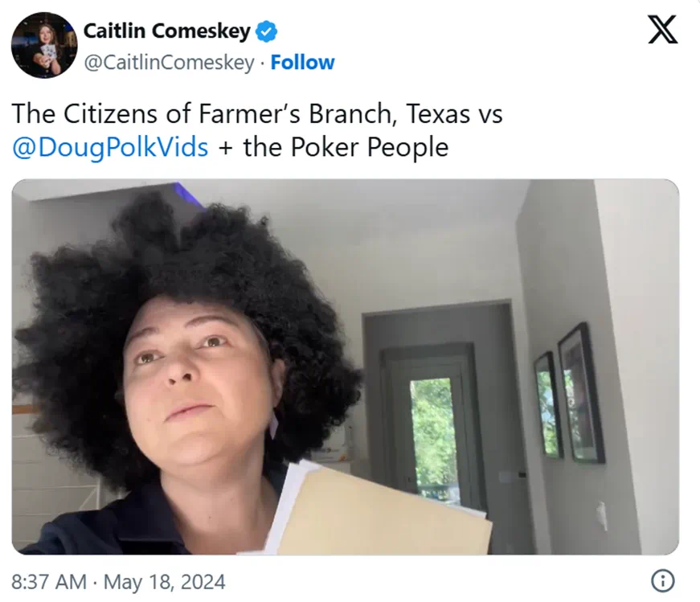The width and height of the screenshot is (700, 602).
Task: Open the X logo link
Action: 663,30
